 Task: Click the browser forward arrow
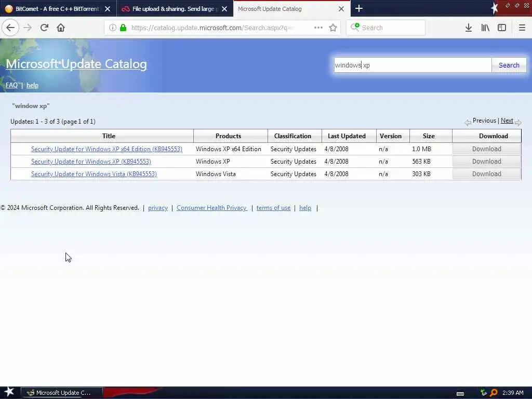[x=28, y=28]
